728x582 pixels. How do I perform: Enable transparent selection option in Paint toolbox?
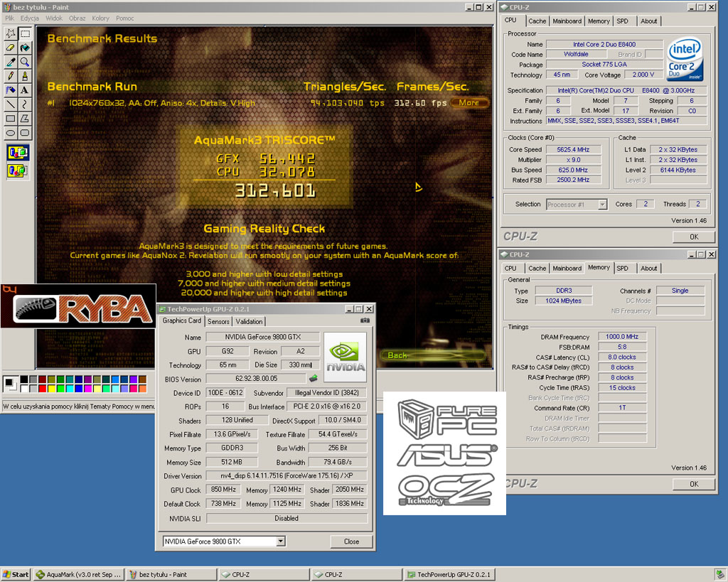(x=18, y=171)
